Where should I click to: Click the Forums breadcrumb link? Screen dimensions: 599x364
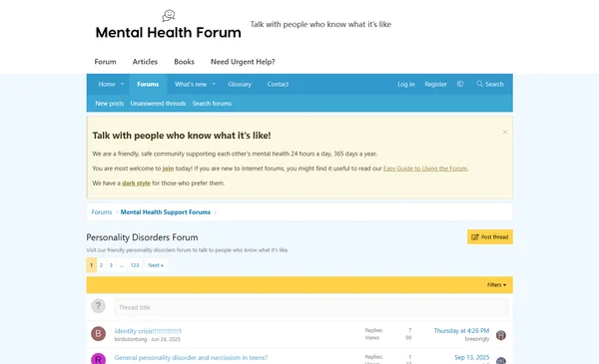pos(101,212)
